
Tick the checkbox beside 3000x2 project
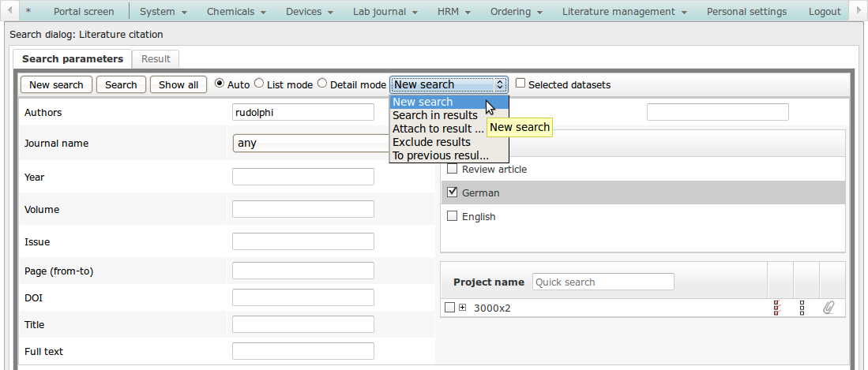(449, 308)
